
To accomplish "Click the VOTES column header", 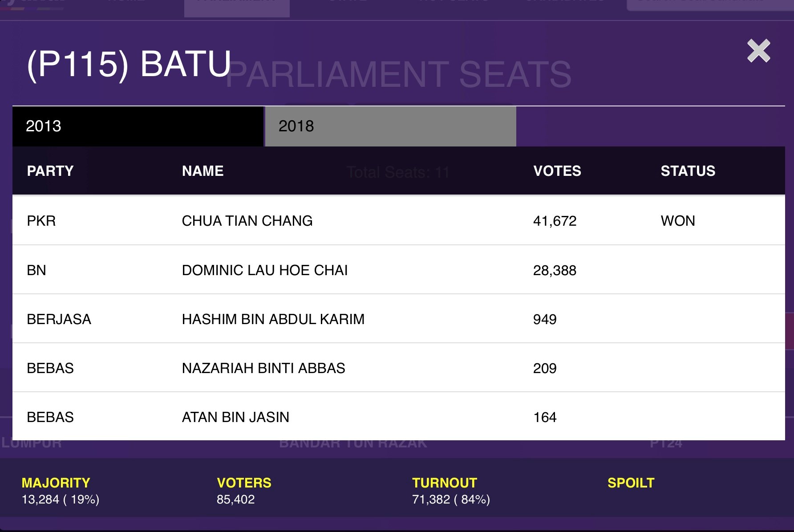I will (557, 171).
